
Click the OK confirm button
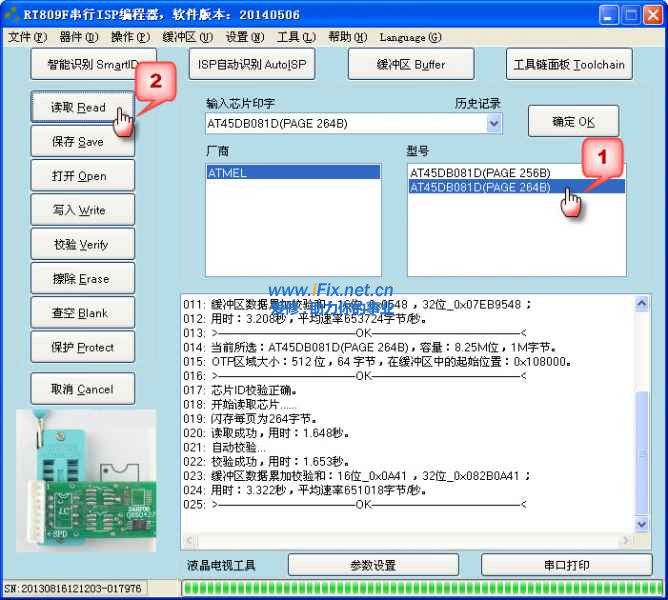[573, 122]
